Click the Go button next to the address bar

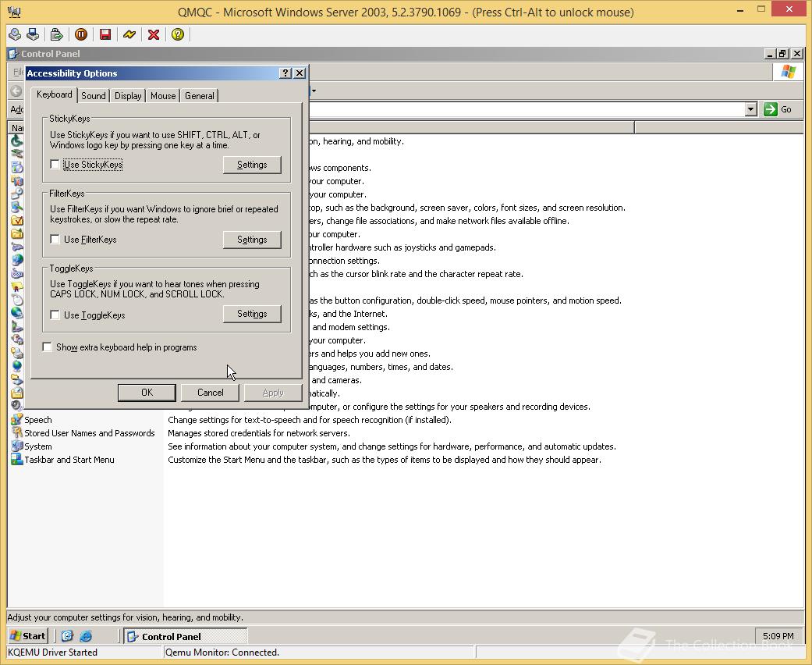pos(778,109)
